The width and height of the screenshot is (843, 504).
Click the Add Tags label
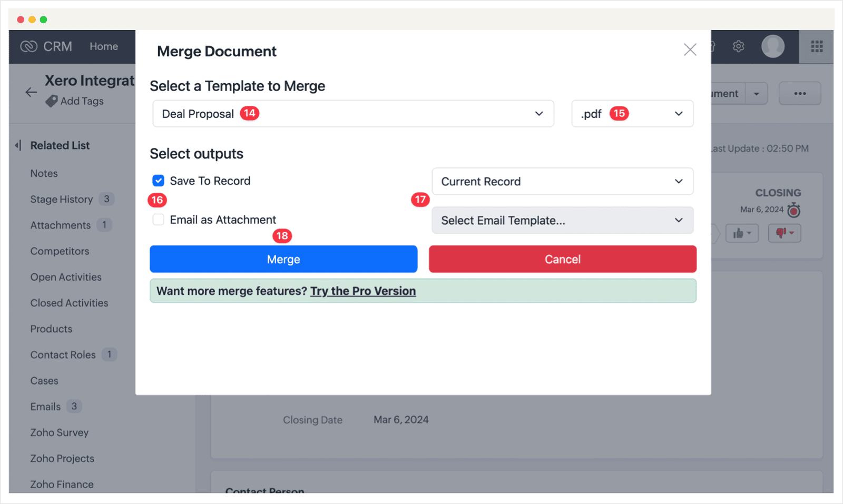pyautogui.click(x=82, y=101)
